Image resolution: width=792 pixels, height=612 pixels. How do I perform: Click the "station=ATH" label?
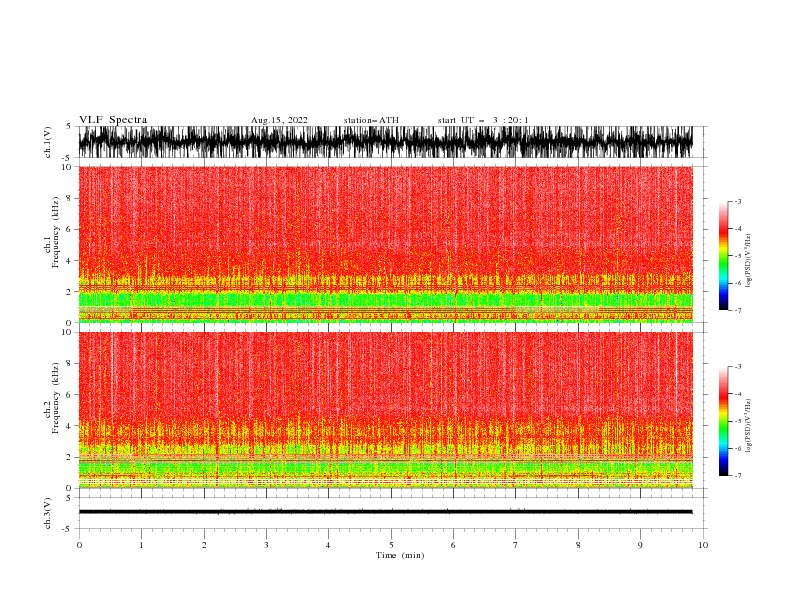click(x=371, y=120)
